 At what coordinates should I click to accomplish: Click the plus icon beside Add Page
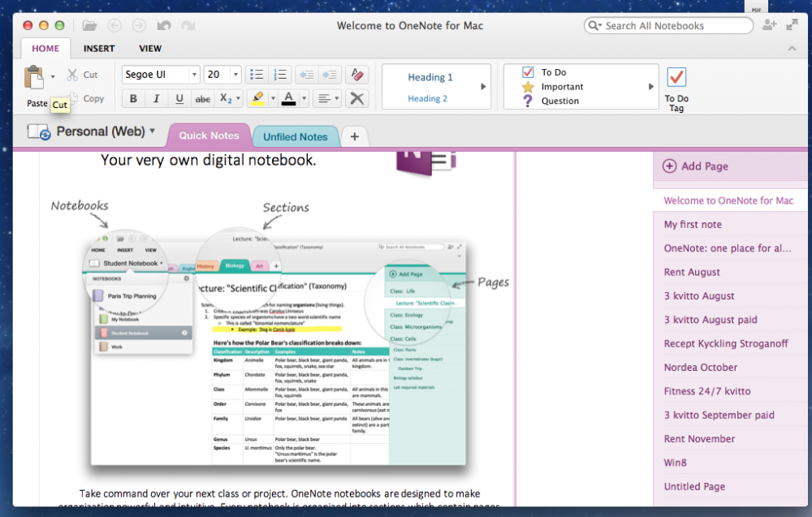tap(670, 166)
